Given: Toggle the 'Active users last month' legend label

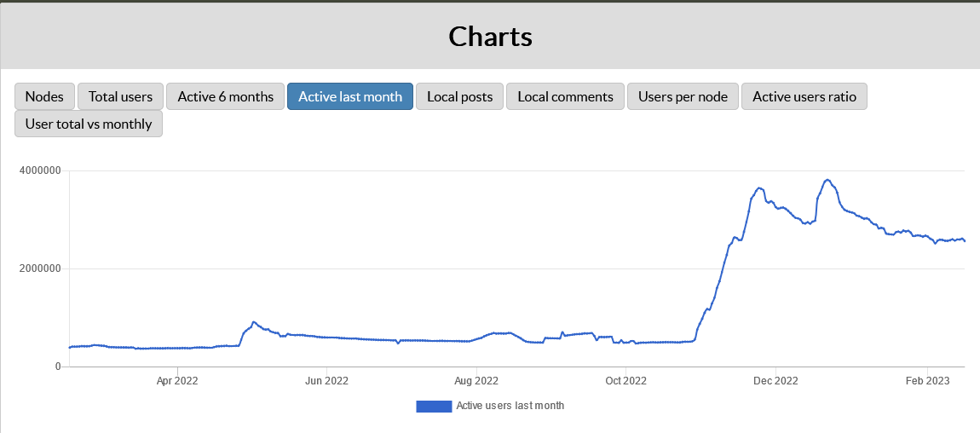Looking at the screenshot, I should pos(510,406).
